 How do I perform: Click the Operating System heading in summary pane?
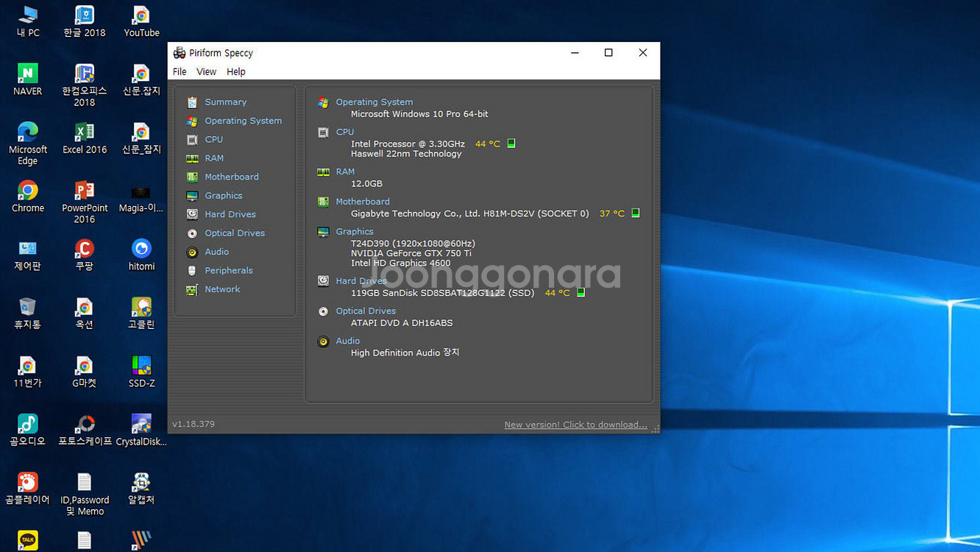coord(374,102)
